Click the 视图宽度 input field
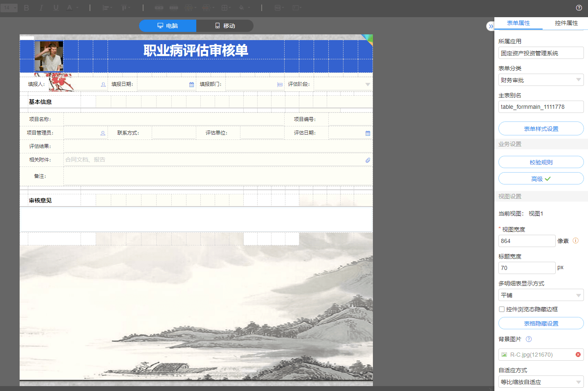 (527, 241)
